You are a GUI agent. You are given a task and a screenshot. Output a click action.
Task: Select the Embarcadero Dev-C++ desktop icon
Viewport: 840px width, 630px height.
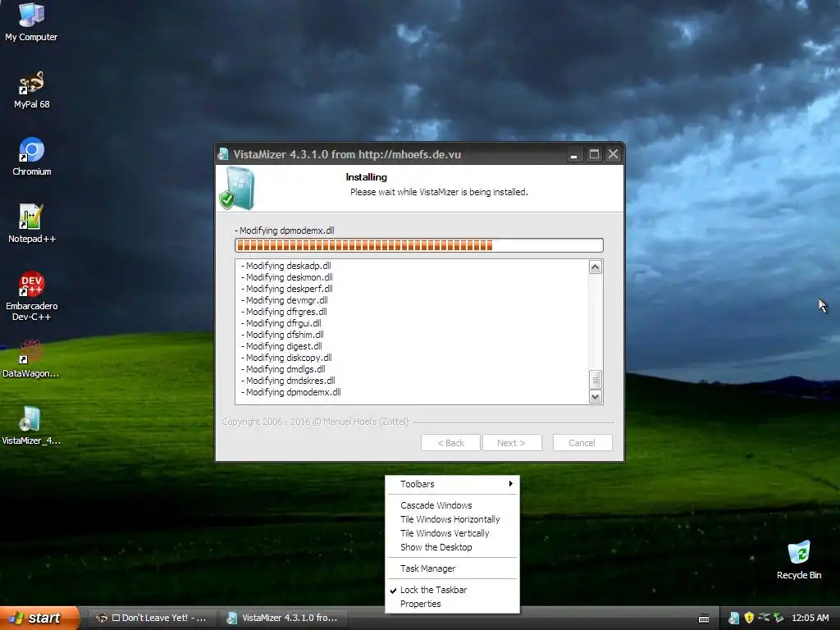click(x=31, y=295)
